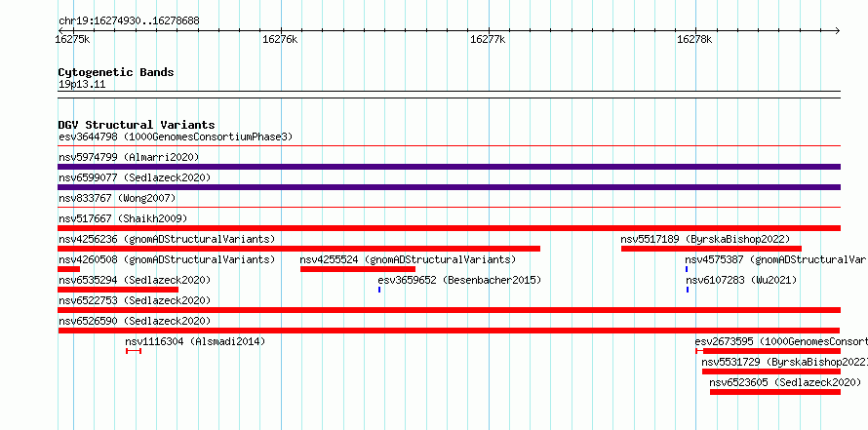This screenshot has width=868, height=430.
Task: Open the nsv517667 (Shaikh2009) label
Action: tap(123, 218)
